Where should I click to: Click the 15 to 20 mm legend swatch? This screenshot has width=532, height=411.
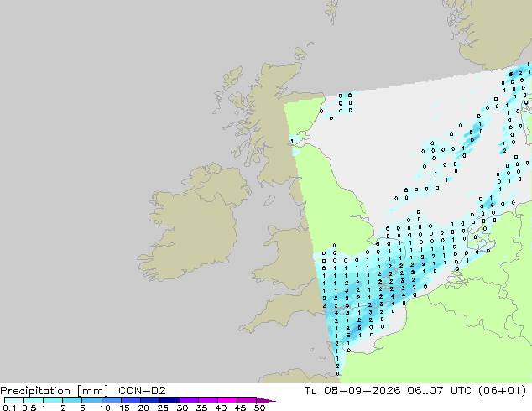click(x=131, y=400)
